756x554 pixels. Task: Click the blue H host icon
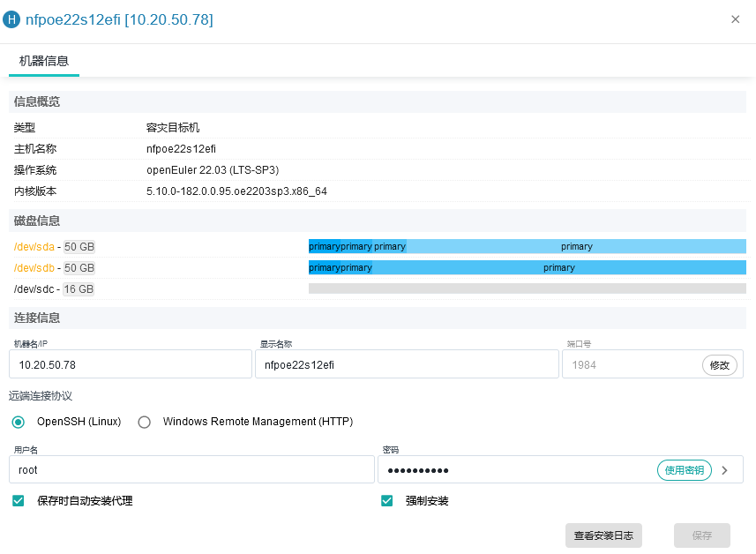(12, 19)
